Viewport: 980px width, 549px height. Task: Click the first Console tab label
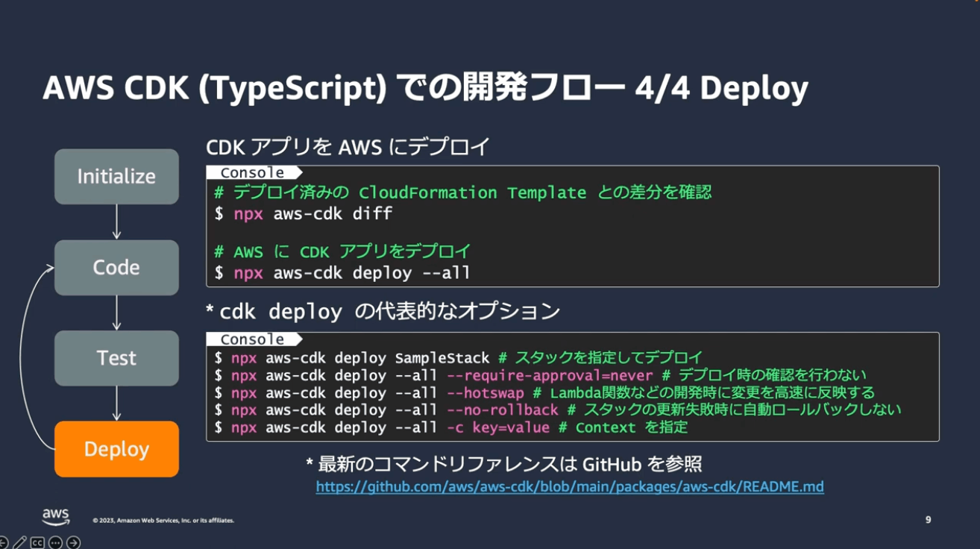point(252,173)
